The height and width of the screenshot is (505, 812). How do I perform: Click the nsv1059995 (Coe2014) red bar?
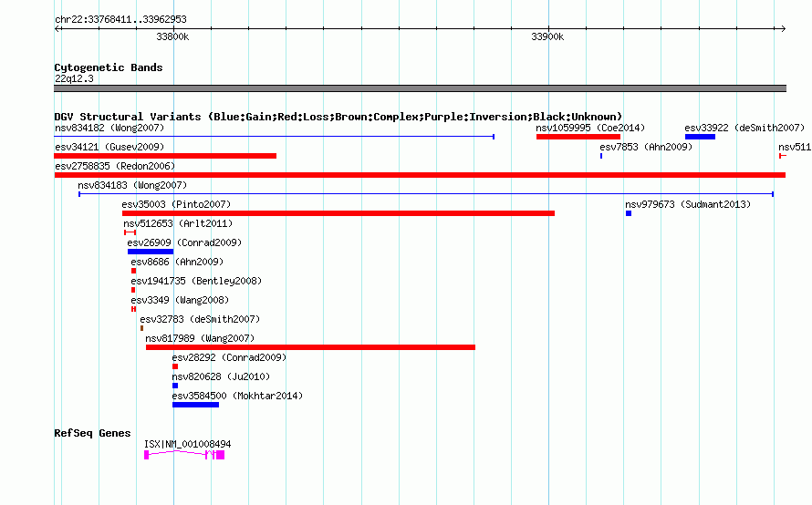tap(578, 137)
